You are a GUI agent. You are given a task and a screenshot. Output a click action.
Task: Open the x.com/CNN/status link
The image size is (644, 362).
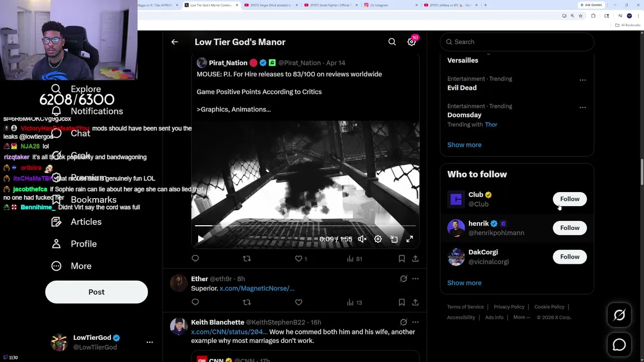[x=229, y=332]
